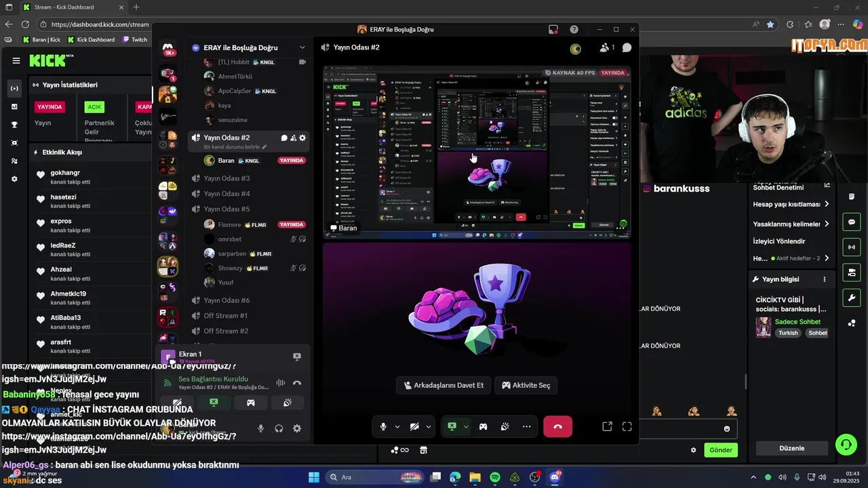Viewport: 868px width, 488px height.
Task: Disconnect from voice in Discord sidebar panel
Action: pyautogui.click(x=296, y=383)
